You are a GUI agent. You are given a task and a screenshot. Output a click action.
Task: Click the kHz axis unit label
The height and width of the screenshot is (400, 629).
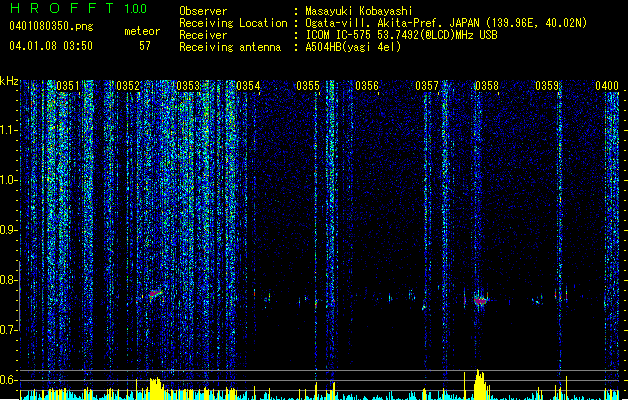[9, 81]
